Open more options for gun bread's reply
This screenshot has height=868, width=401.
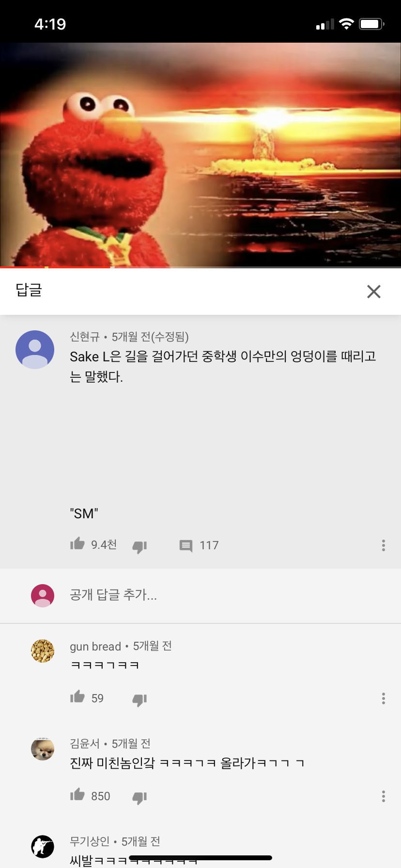(383, 698)
